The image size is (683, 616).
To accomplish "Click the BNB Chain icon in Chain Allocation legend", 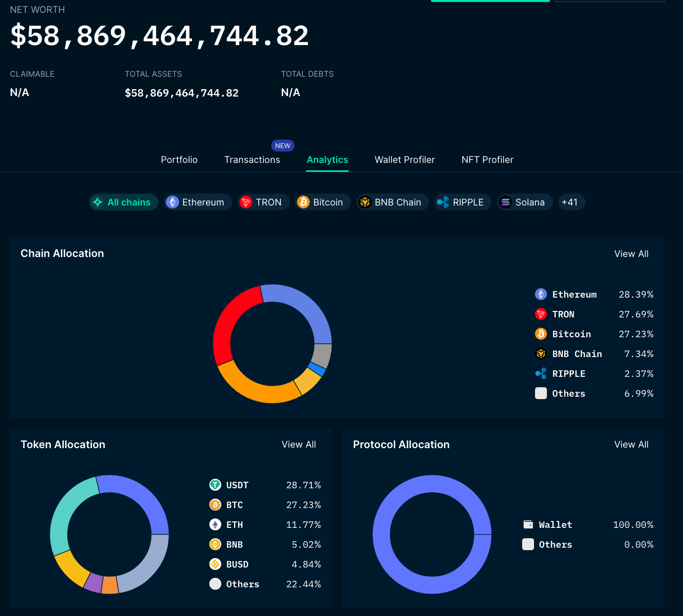I will (x=541, y=354).
